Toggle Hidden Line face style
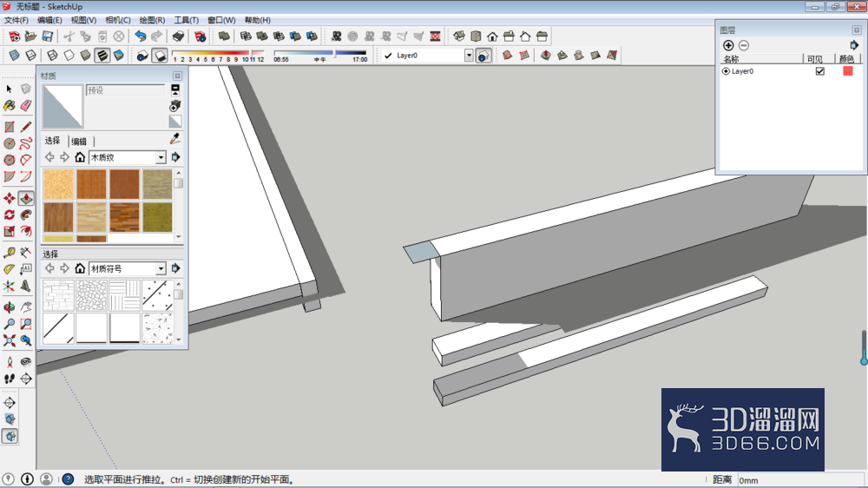Screen dimensions: 868x488 [x=69, y=56]
